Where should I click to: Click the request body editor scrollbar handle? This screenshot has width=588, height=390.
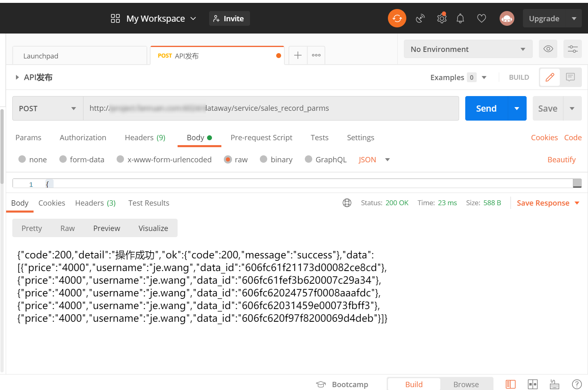click(x=577, y=183)
